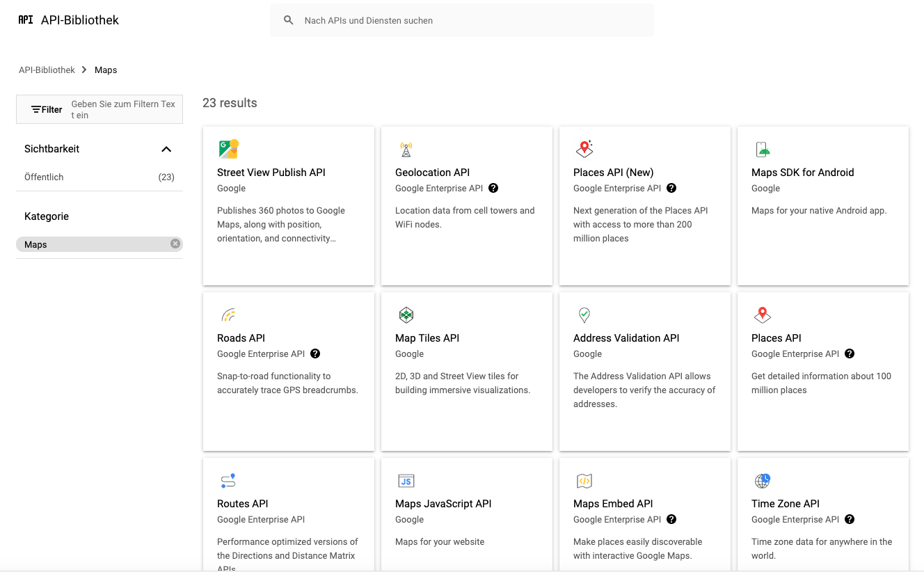Open the Roads API title
The height and width of the screenshot is (572, 924).
point(241,338)
